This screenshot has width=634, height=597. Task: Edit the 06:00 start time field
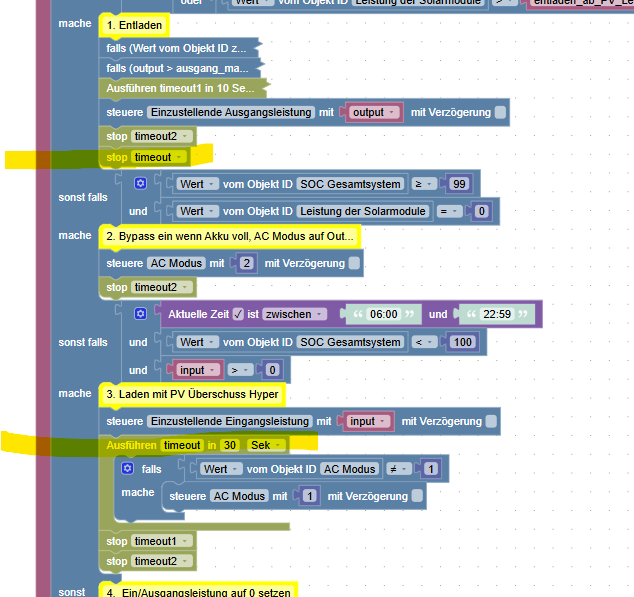click(x=384, y=314)
